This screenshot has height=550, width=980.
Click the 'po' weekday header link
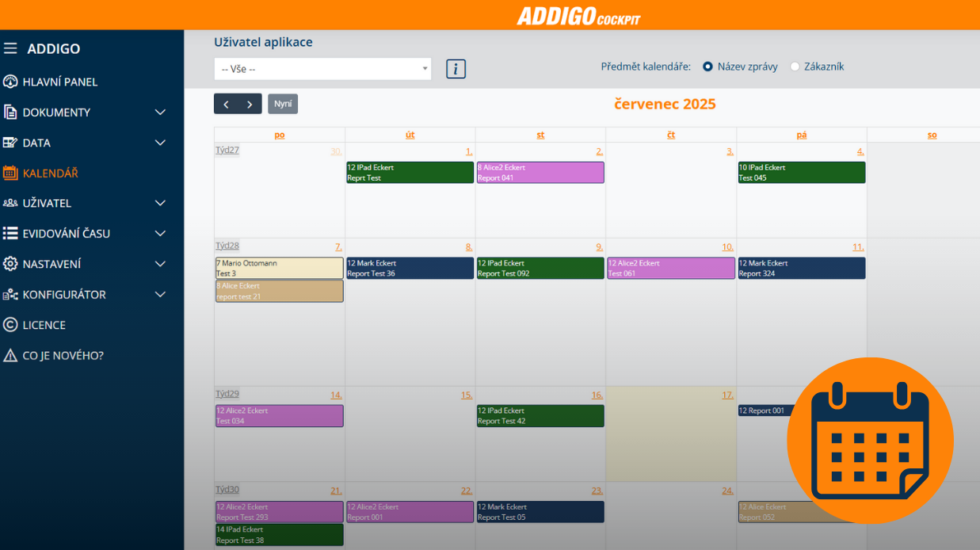point(280,135)
